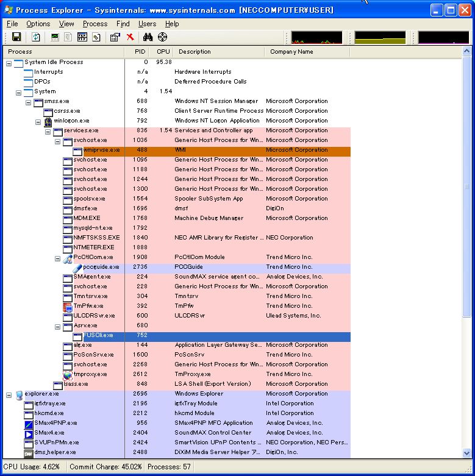Screen dimensions: 475x476
Task: Sort by the Company Name column header
Action: click(x=291, y=52)
